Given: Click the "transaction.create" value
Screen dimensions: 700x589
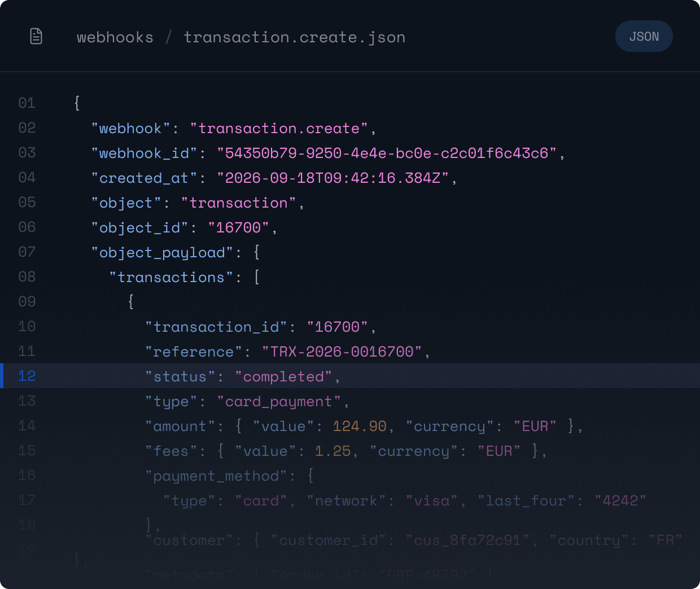Looking at the screenshot, I should [279, 129].
